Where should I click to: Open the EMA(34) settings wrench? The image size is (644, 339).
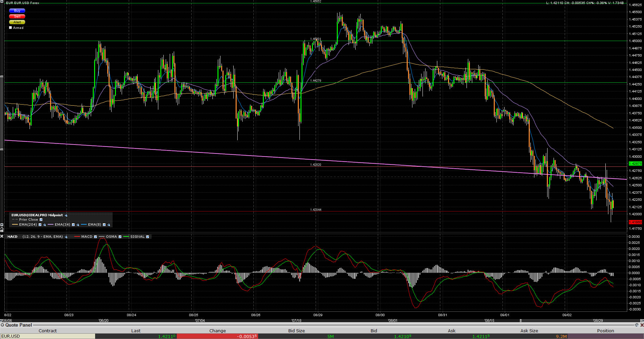78,225
